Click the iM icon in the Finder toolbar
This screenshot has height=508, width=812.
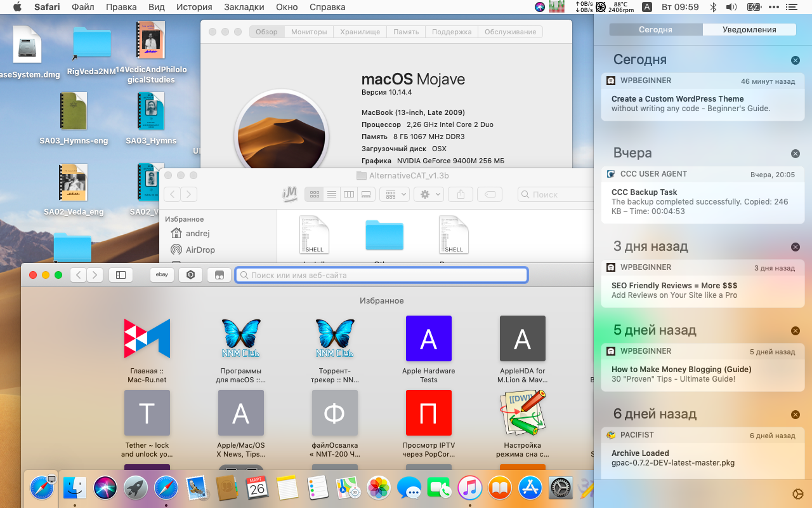[290, 194]
